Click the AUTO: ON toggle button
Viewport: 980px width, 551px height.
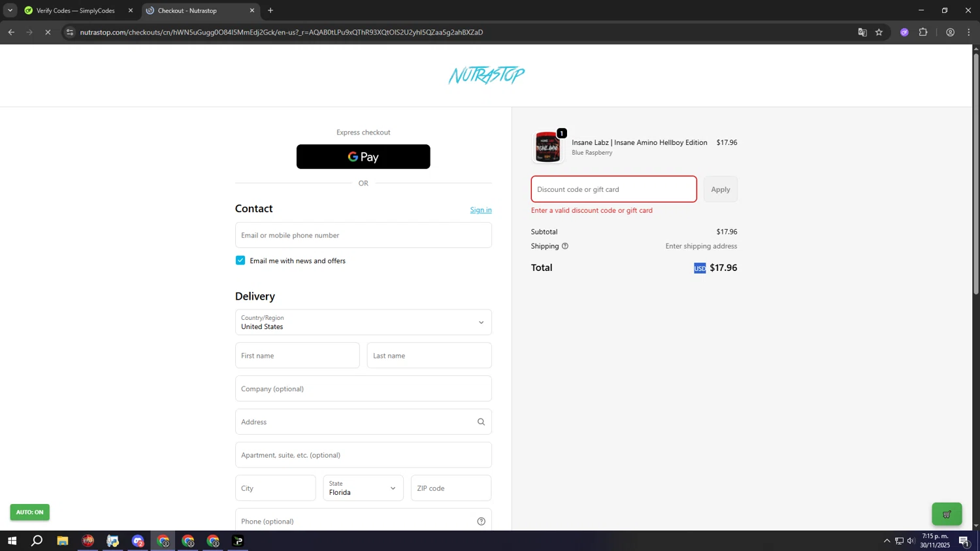coord(30,512)
